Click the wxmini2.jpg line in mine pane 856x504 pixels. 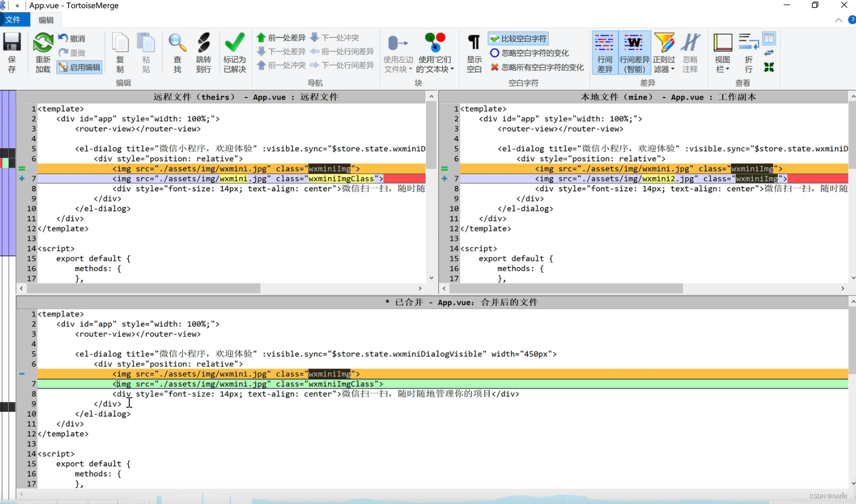click(x=654, y=179)
